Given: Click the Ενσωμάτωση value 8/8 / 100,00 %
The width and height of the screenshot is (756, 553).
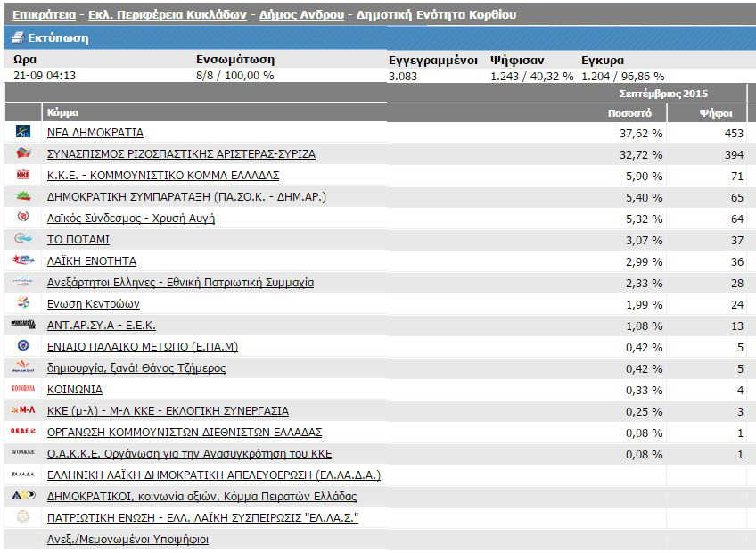Looking at the screenshot, I should tap(234, 75).
